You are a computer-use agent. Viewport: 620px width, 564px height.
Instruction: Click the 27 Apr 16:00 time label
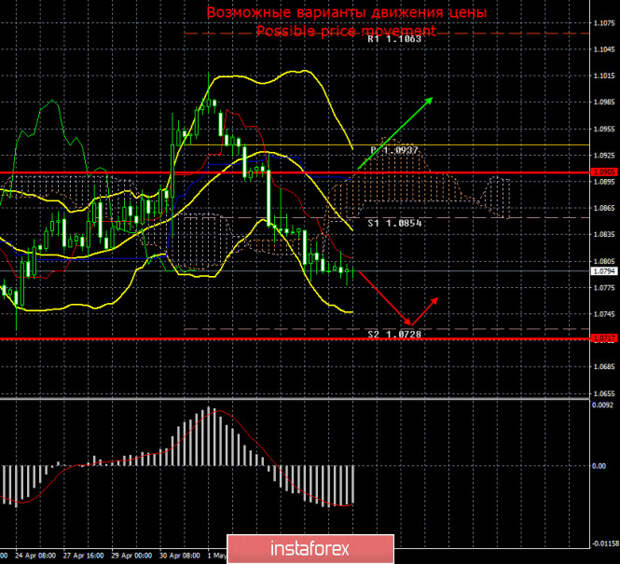(x=83, y=555)
